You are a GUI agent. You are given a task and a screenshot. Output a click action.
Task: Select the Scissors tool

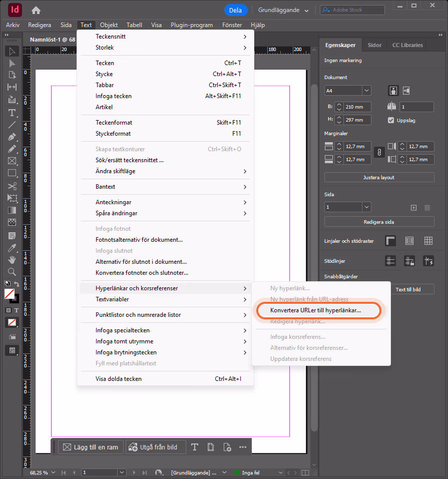pyautogui.click(x=12, y=186)
